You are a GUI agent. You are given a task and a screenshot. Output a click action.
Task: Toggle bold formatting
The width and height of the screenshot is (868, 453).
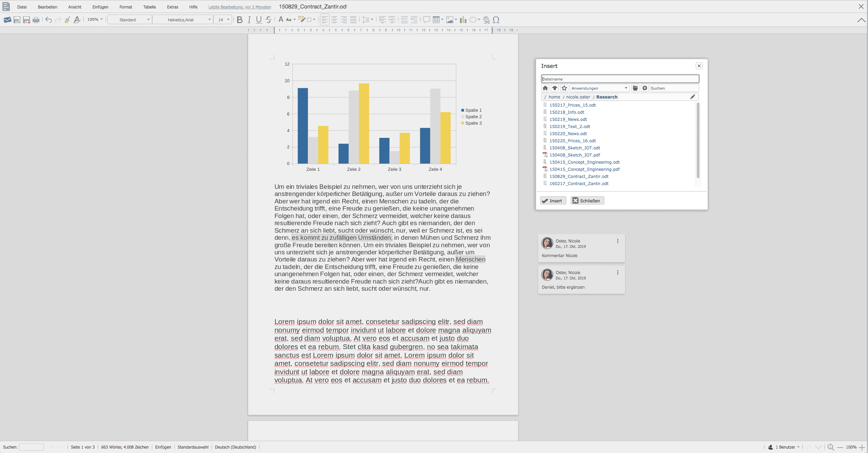tap(240, 19)
